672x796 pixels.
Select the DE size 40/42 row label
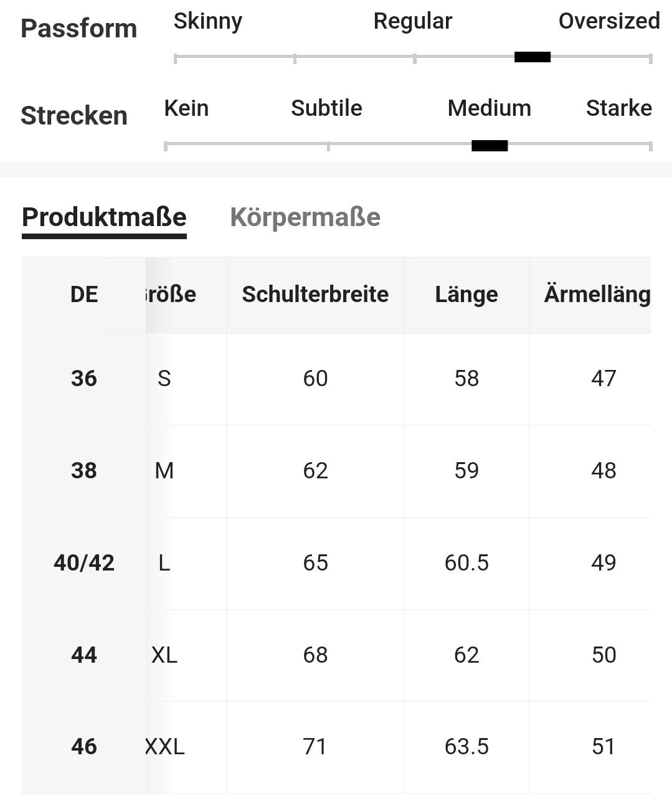[84, 563]
